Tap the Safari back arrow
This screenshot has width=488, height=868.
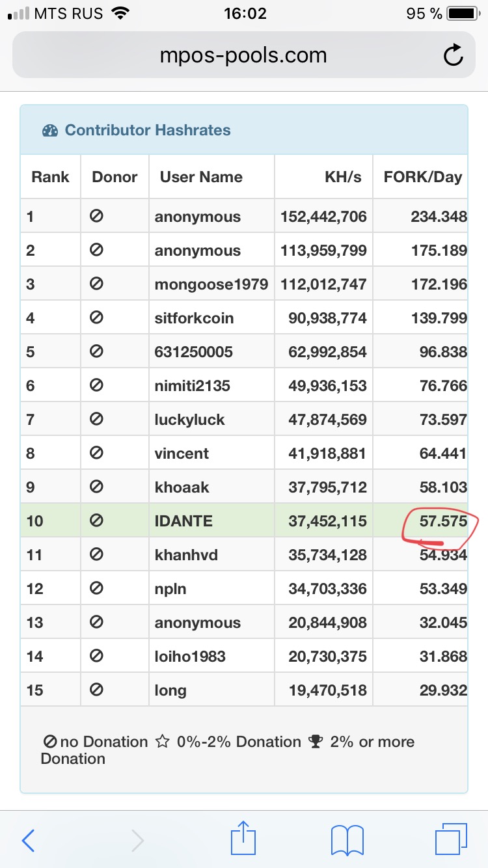[x=28, y=841]
